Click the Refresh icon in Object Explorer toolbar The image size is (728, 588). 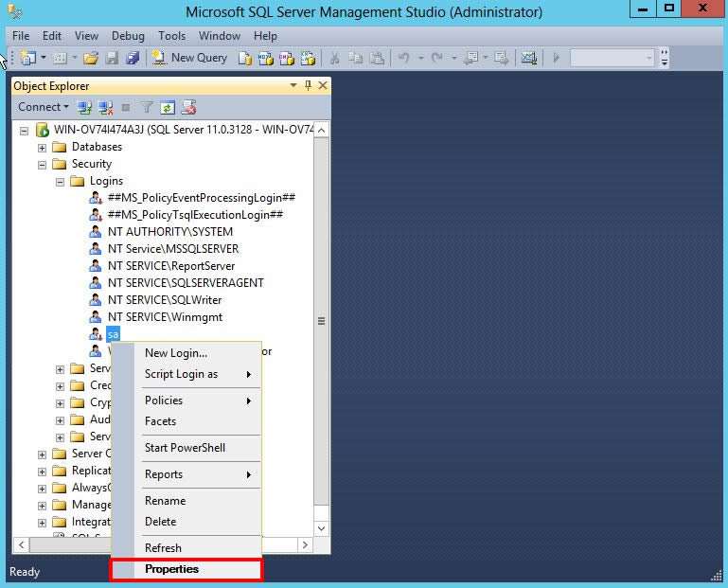click(168, 108)
